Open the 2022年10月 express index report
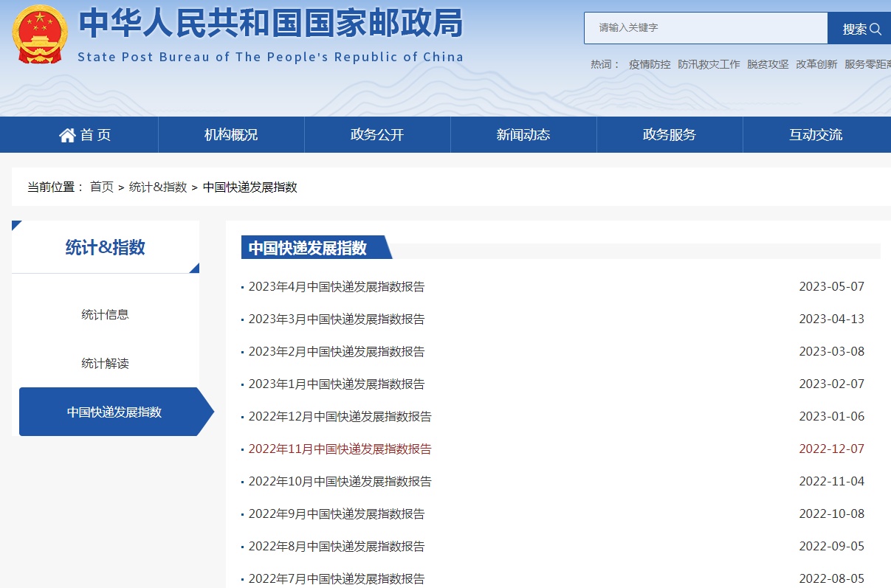Image resolution: width=891 pixels, height=588 pixels. tap(340, 482)
